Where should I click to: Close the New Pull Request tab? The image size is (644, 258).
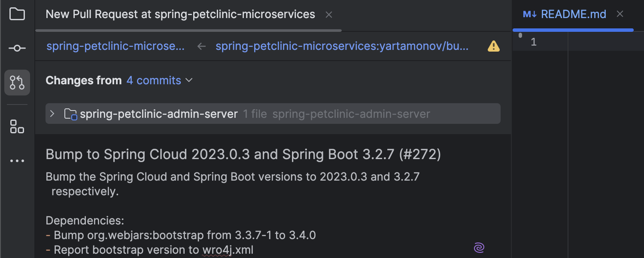pyautogui.click(x=329, y=15)
